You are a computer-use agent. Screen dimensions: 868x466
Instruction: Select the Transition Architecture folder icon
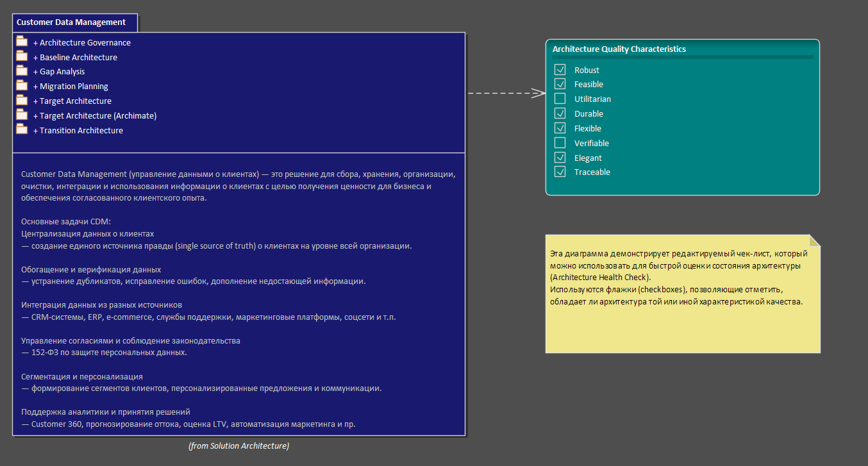22,129
